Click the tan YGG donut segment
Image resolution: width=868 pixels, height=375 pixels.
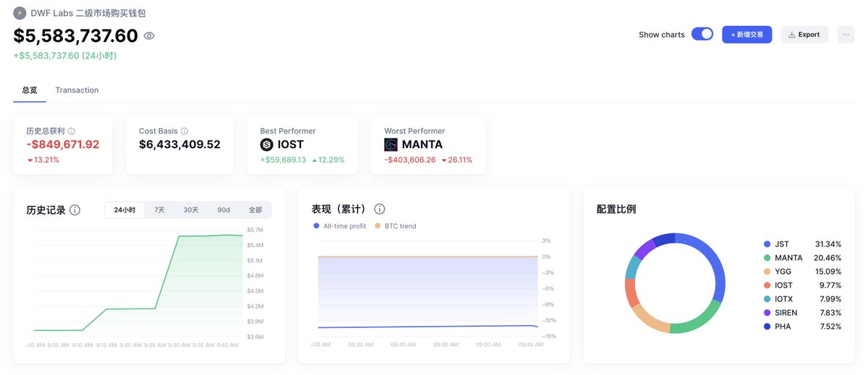(647, 319)
